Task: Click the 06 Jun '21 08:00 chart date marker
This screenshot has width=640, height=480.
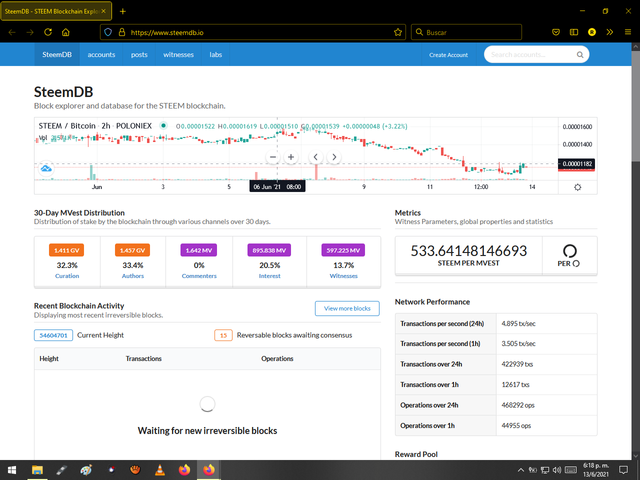Action: pos(277,187)
